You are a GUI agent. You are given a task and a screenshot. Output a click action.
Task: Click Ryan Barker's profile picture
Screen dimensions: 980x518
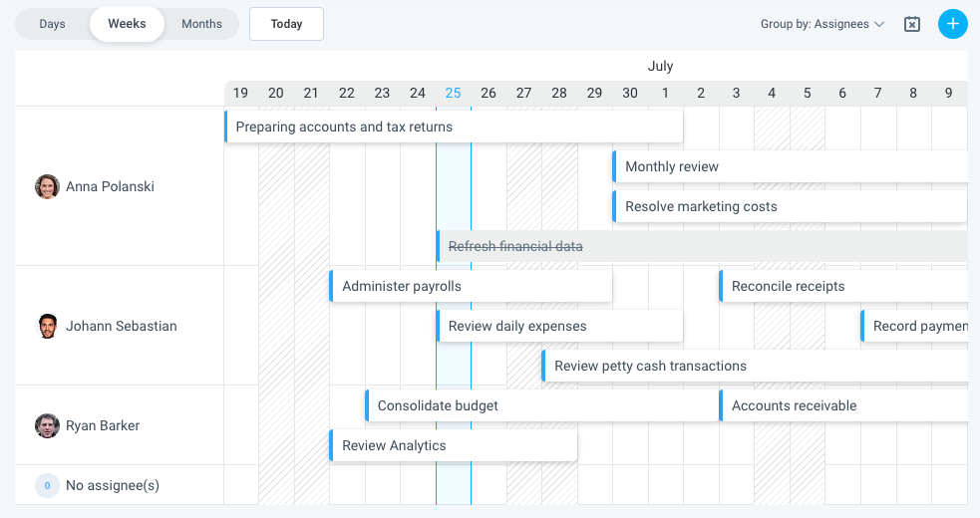click(x=47, y=425)
